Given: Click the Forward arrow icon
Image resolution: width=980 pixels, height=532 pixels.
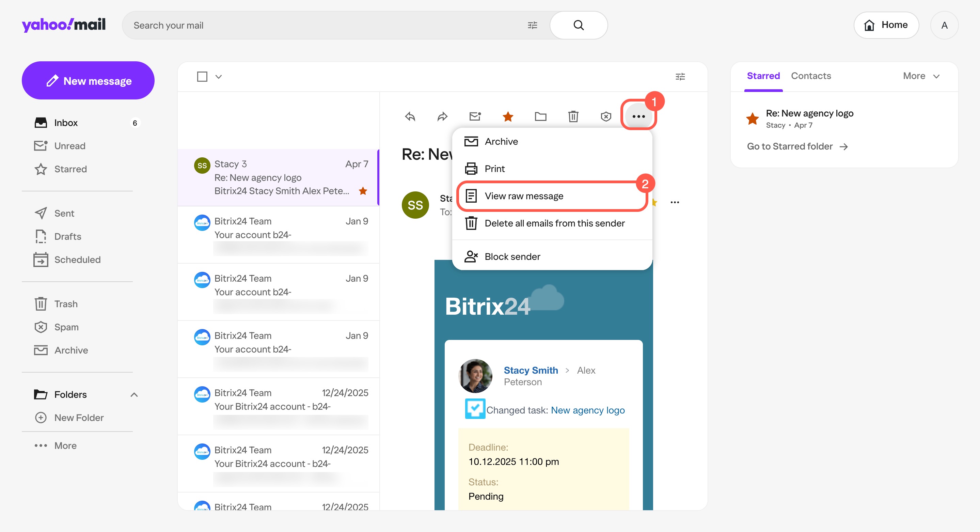Looking at the screenshot, I should tap(442, 116).
